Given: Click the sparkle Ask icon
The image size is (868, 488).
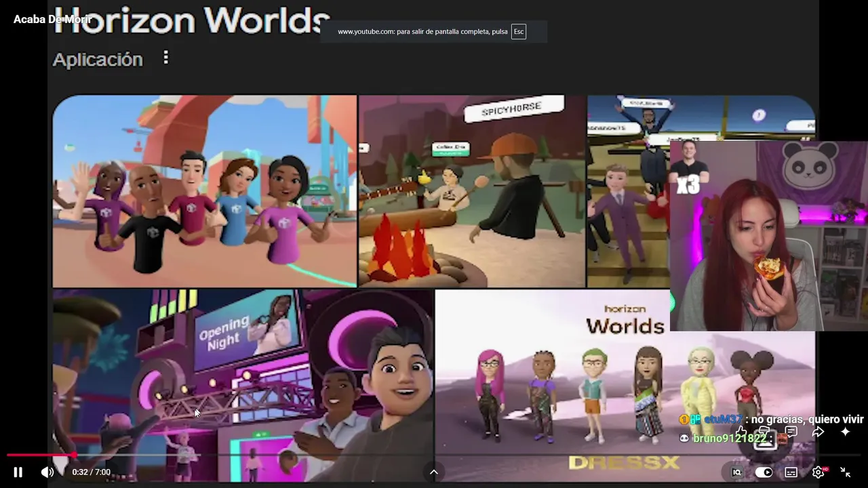Looking at the screenshot, I should pos(846,432).
